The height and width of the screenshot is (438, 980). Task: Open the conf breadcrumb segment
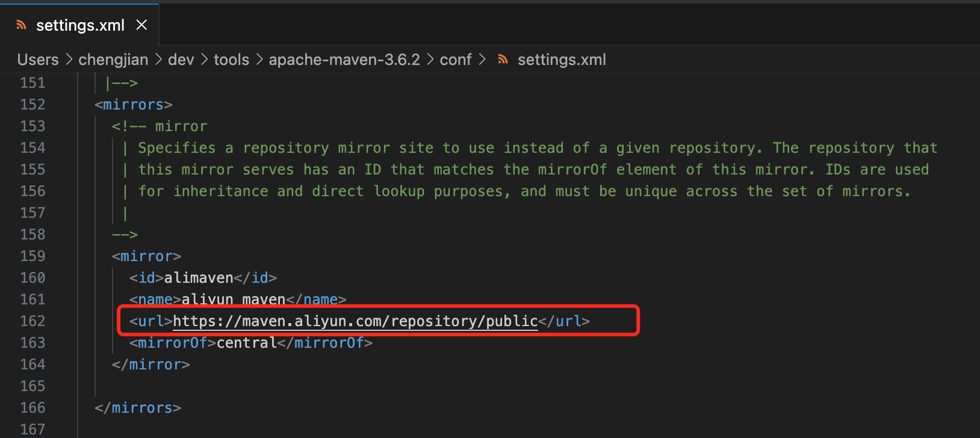pos(455,60)
